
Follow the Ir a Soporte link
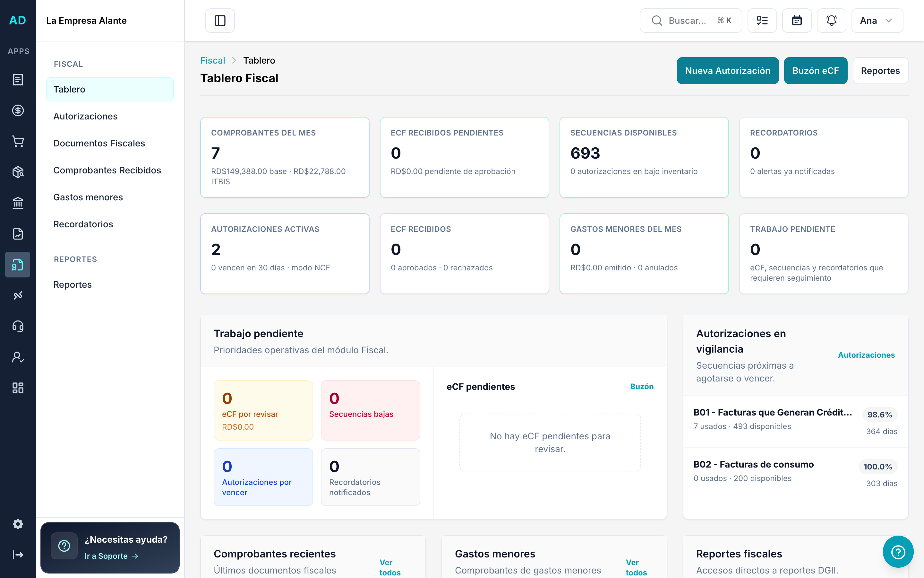click(111, 556)
